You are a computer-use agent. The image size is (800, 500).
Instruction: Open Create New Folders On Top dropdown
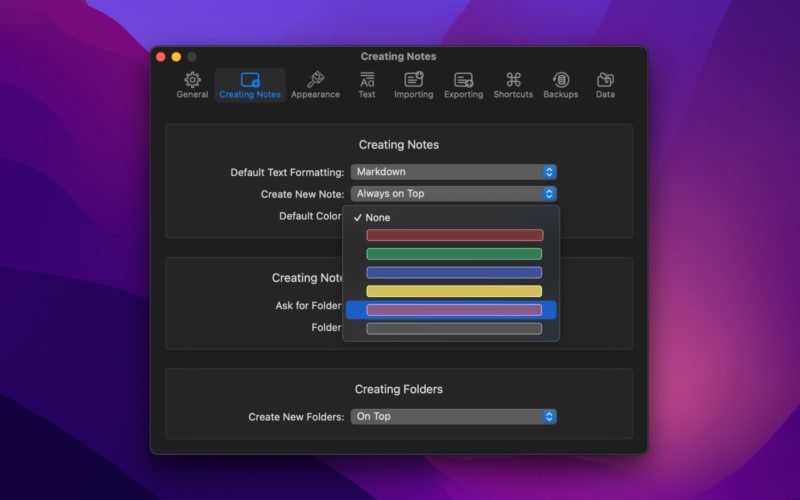click(454, 417)
